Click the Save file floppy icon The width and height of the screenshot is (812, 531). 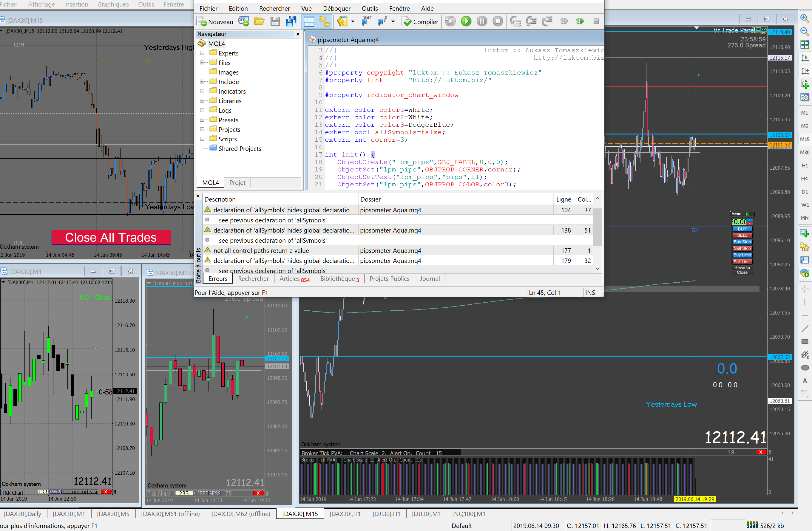point(275,21)
